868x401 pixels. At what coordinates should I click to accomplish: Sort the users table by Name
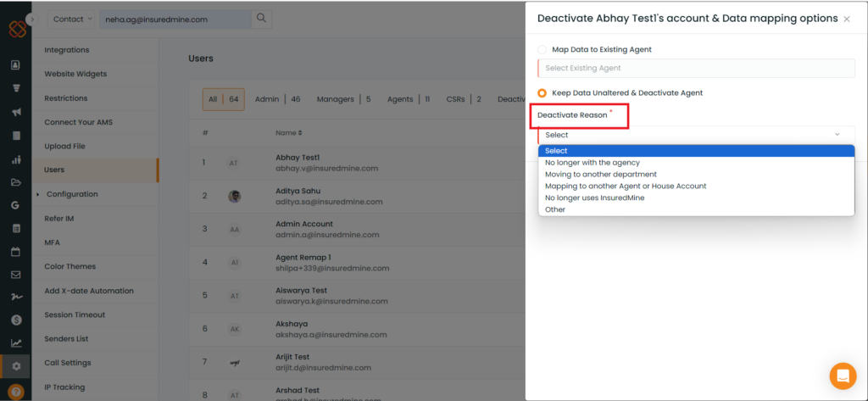coord(289,133)
